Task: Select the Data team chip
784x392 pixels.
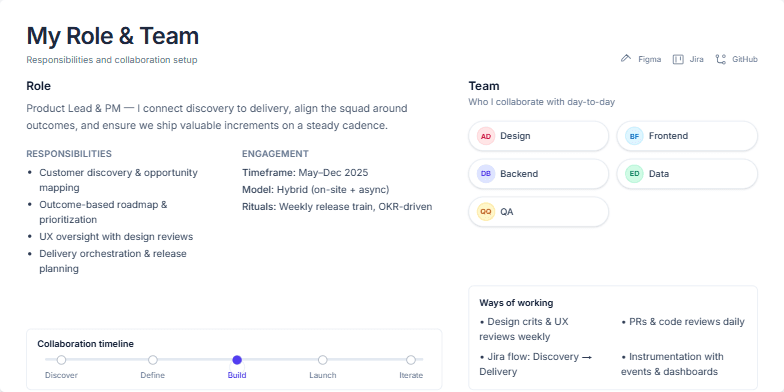Action: (x=687, y=174)
